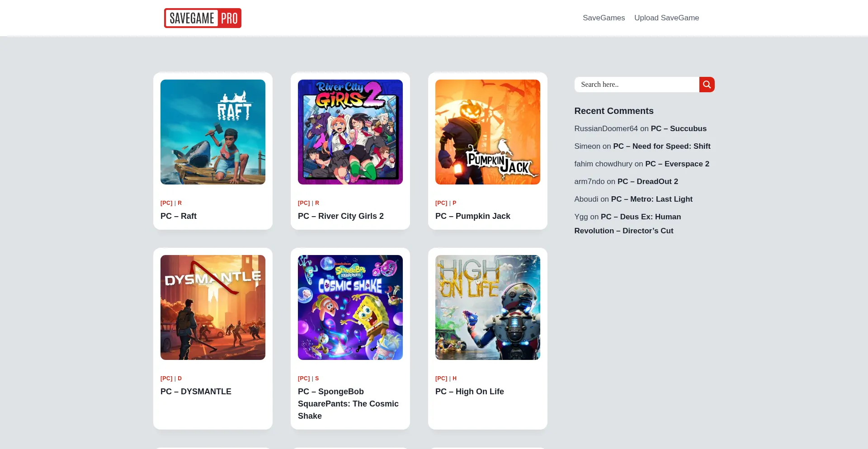Open 'PC – Deus Ex: Human Revolution' comment link

627,224
